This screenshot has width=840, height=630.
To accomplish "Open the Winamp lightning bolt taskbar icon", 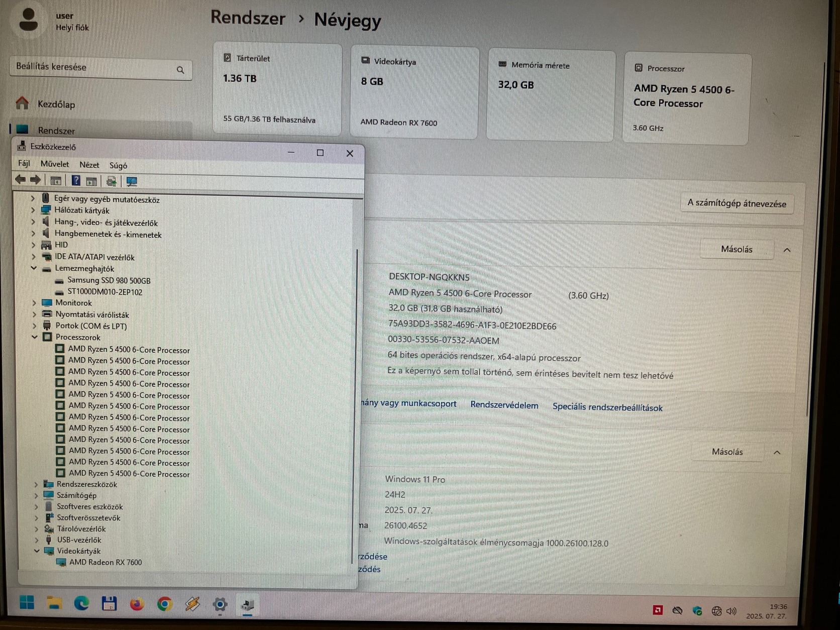I will 192,604.
